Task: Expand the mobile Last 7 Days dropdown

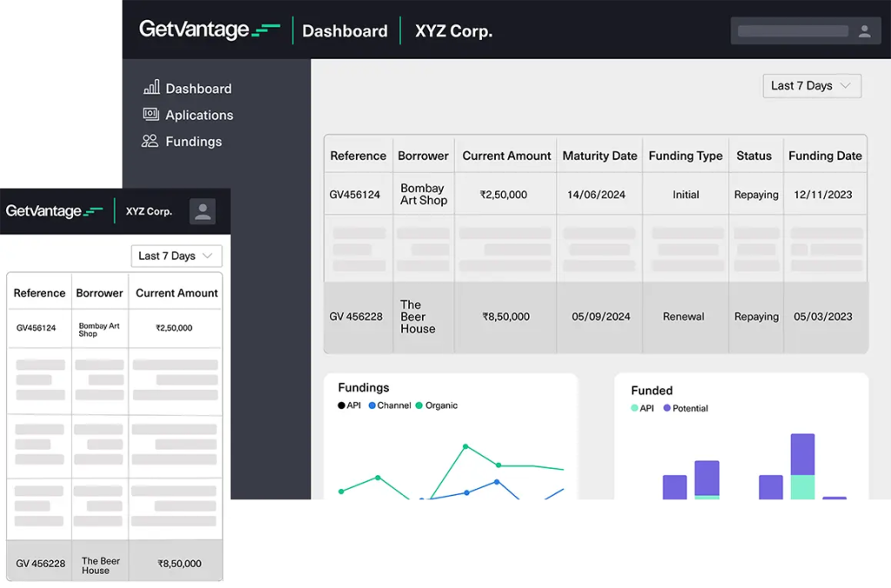Action: coord(176,256)
